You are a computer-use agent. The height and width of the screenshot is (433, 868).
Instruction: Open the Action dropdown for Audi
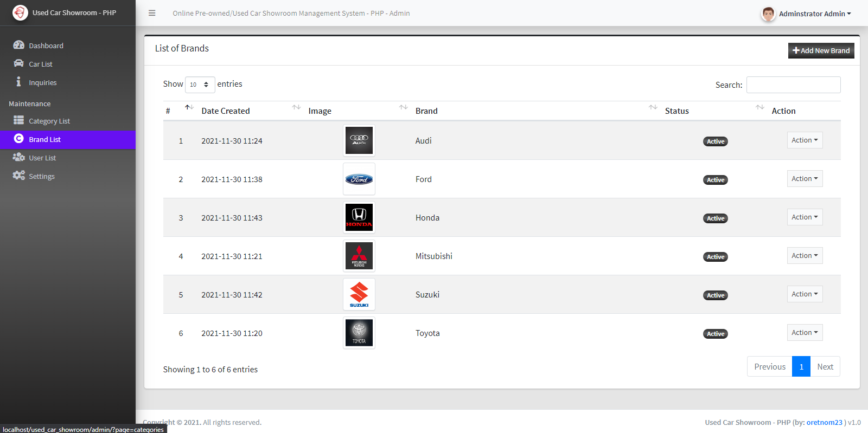[805, 140]
